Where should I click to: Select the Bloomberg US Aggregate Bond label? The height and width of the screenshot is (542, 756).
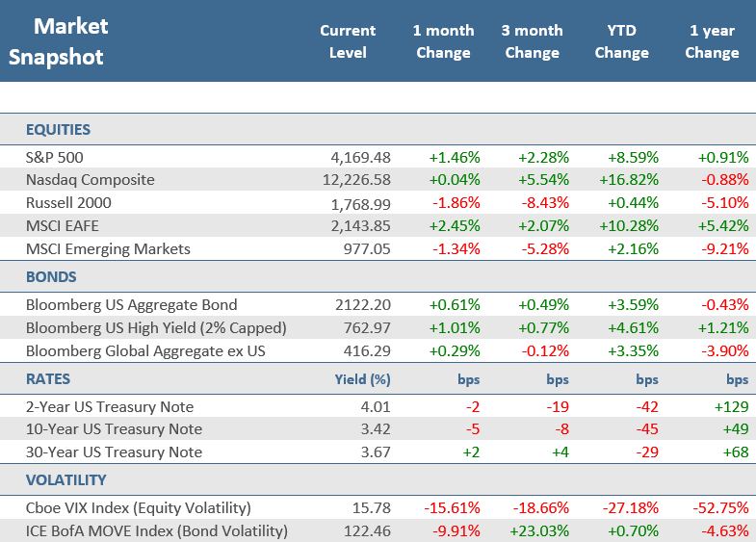click(131, 305)
